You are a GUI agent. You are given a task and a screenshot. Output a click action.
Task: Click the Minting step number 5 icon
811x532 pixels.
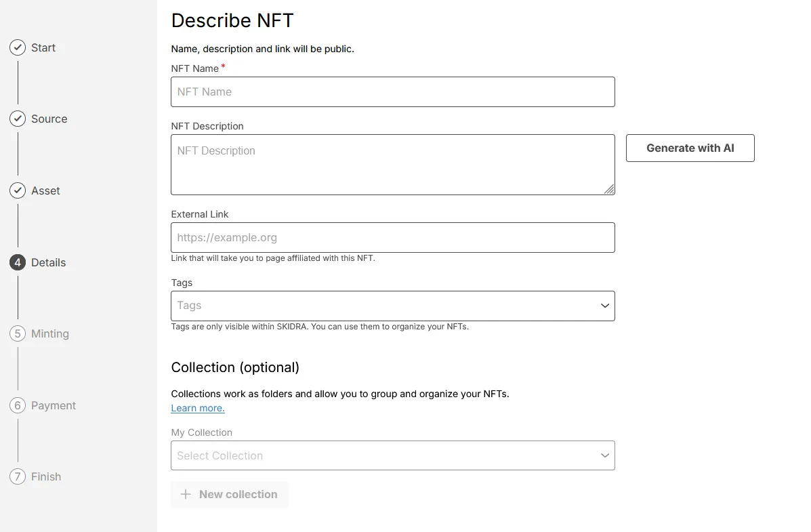tap(18, 334)
